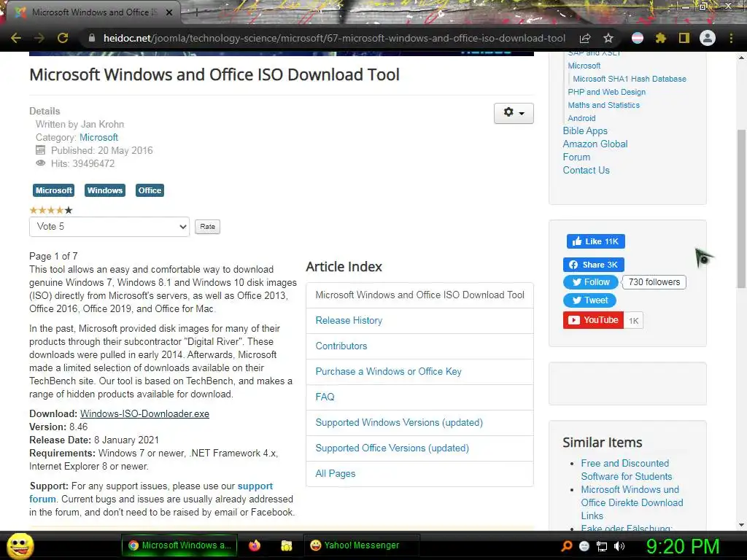Open Contact Us sidebar link
This screenshot has width=747, height=560.
[x=586, y=171]
